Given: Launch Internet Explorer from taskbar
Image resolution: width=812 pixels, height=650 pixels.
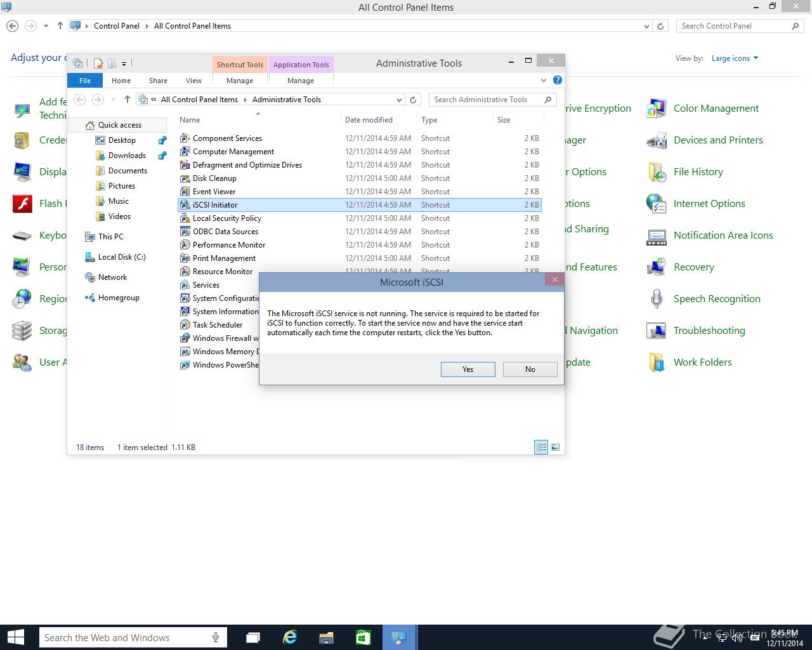Looking at the screenshot, I should (290, 637).
